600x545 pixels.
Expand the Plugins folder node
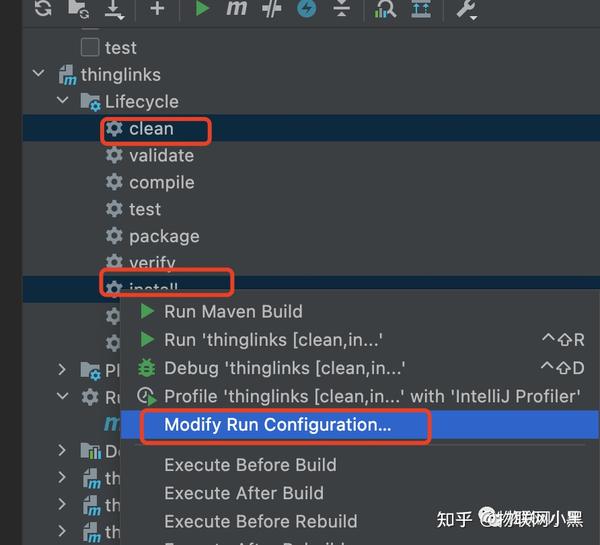[x=62, y=369]
